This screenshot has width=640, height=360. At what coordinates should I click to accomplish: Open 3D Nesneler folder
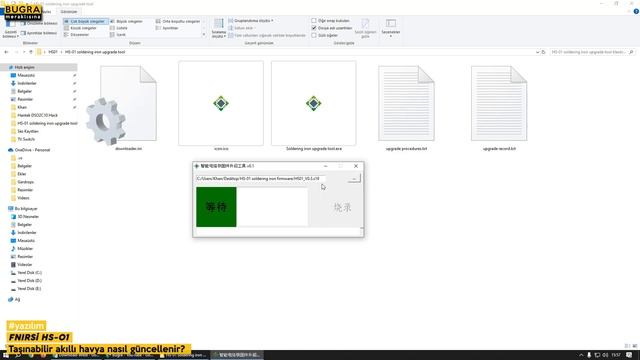27,217
